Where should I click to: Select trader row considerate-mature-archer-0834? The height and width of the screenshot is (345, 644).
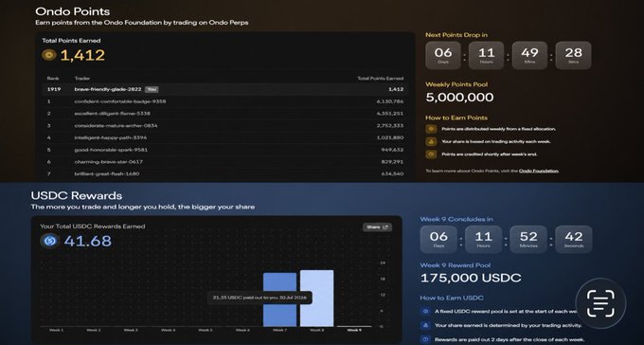point(225,125)
